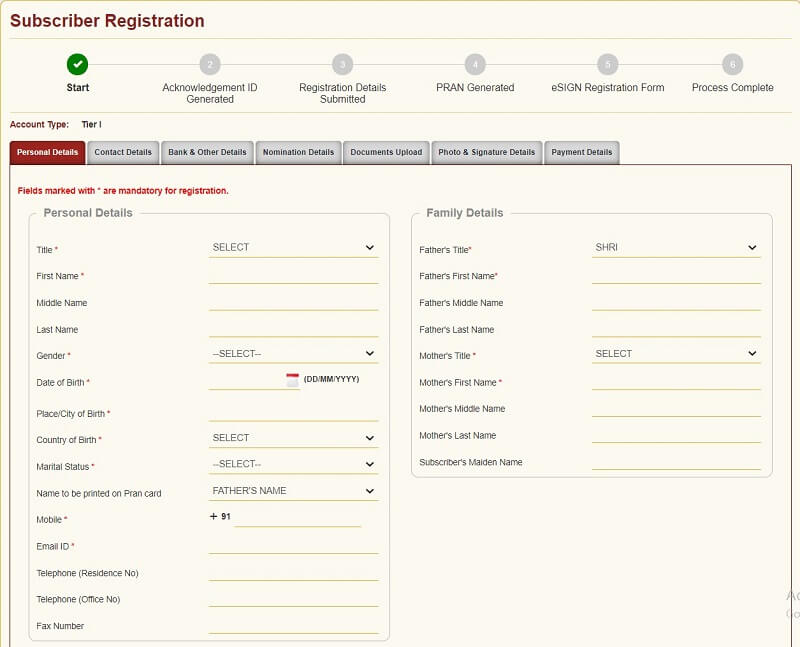Click step 4 PRAN Generated circle
Screen dimensions: 800x647
pos(475,64)
